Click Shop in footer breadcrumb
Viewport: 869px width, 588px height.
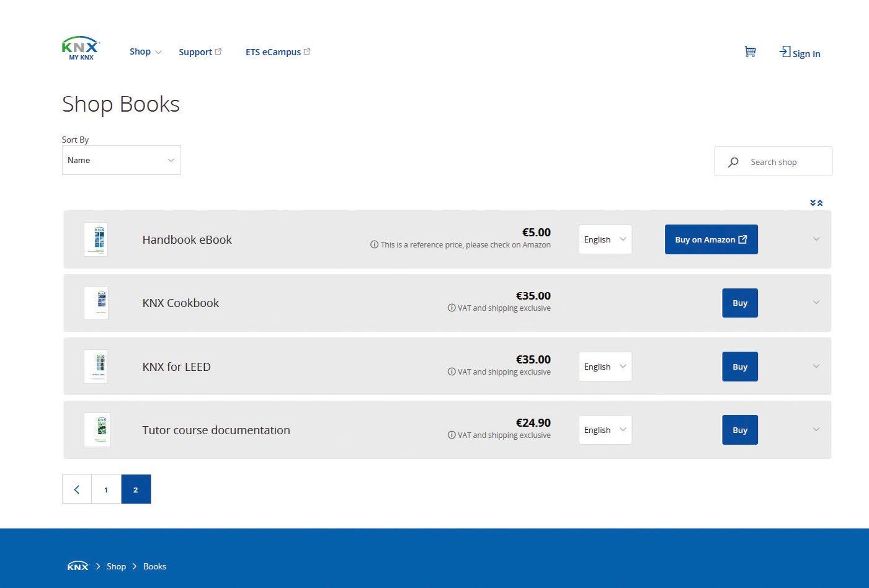point(116,566)
